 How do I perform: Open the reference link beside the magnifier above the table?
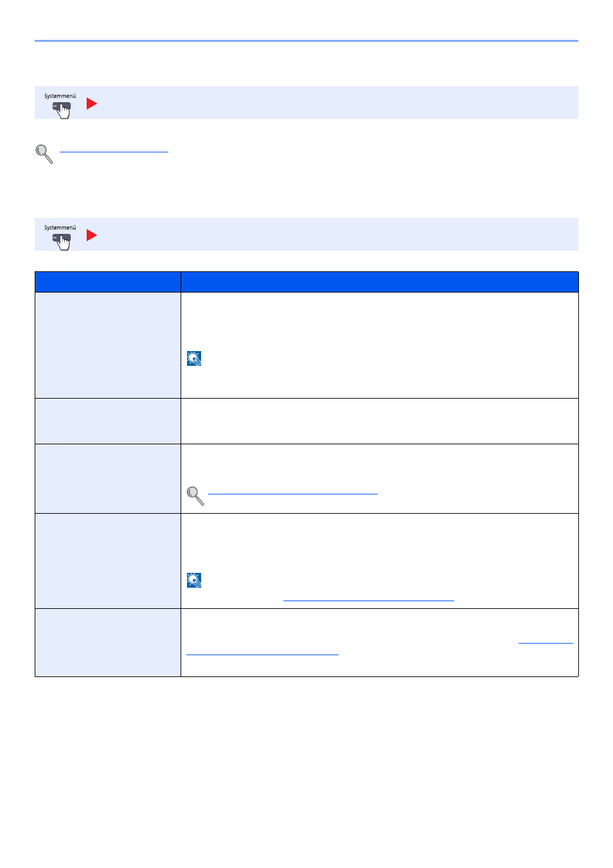coord(114,150)
